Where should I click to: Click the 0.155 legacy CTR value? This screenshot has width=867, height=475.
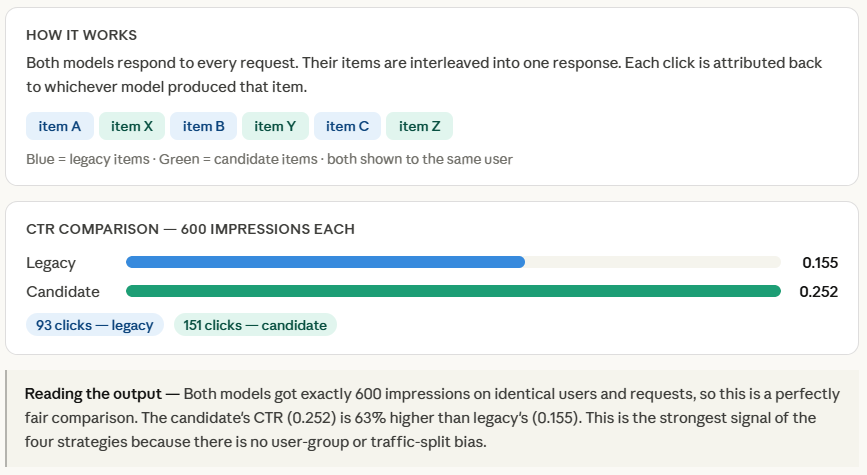point(820,263)
